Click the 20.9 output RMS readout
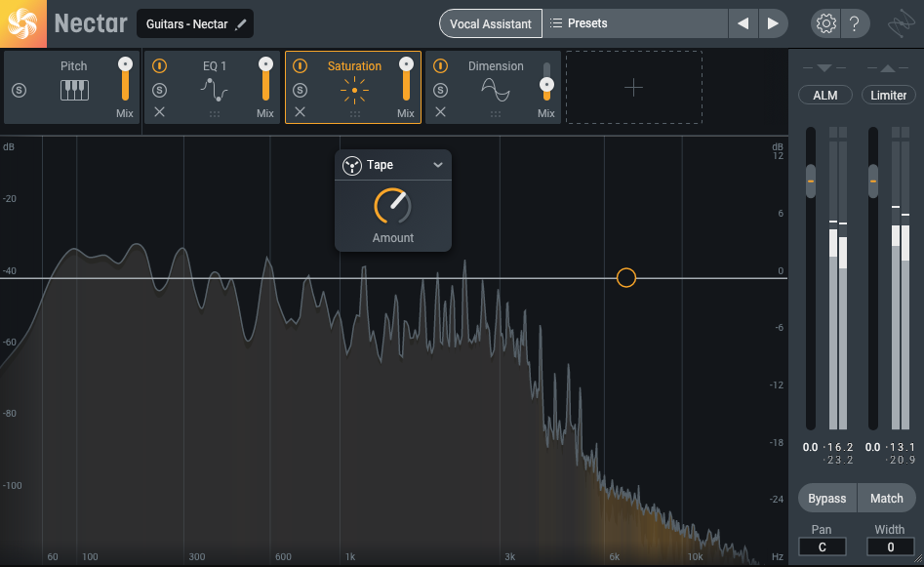 [x=901, y=461]
